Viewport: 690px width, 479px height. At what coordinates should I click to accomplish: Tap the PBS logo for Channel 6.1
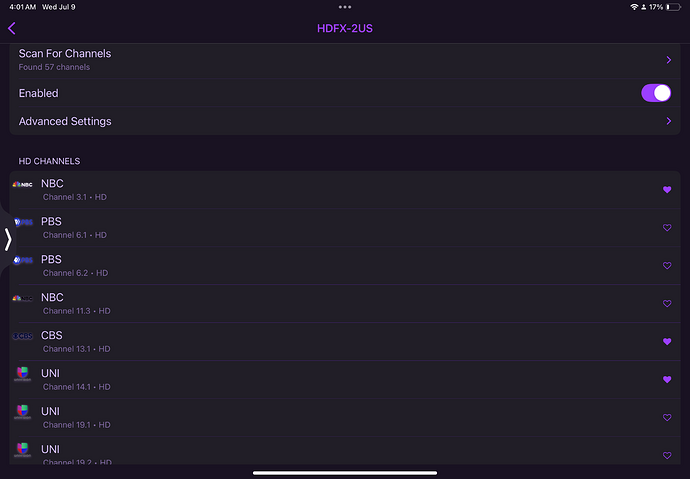coord(22,222)
